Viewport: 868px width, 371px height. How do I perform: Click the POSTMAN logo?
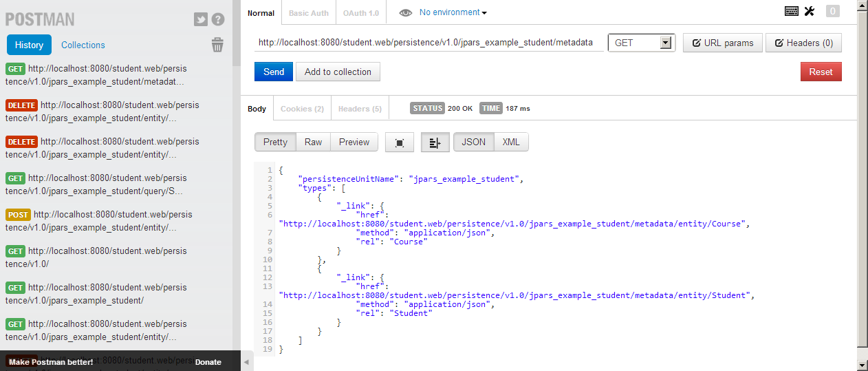coord(40,19)
